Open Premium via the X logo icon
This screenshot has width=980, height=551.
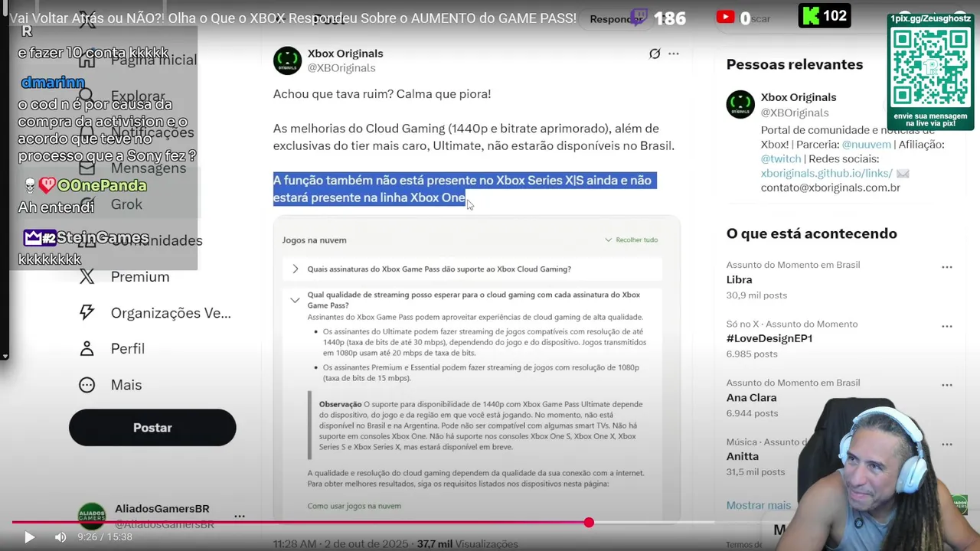point(87,277)
